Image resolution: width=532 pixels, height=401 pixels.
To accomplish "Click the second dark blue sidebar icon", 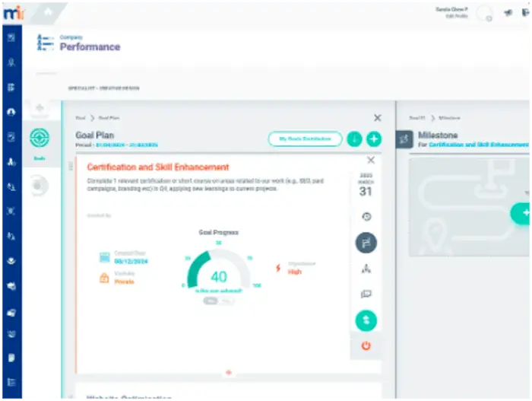I will 11,62.
